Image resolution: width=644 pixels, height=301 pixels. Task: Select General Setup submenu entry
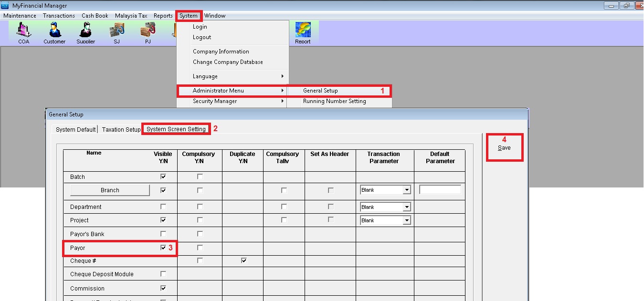(x=320, y=91)
